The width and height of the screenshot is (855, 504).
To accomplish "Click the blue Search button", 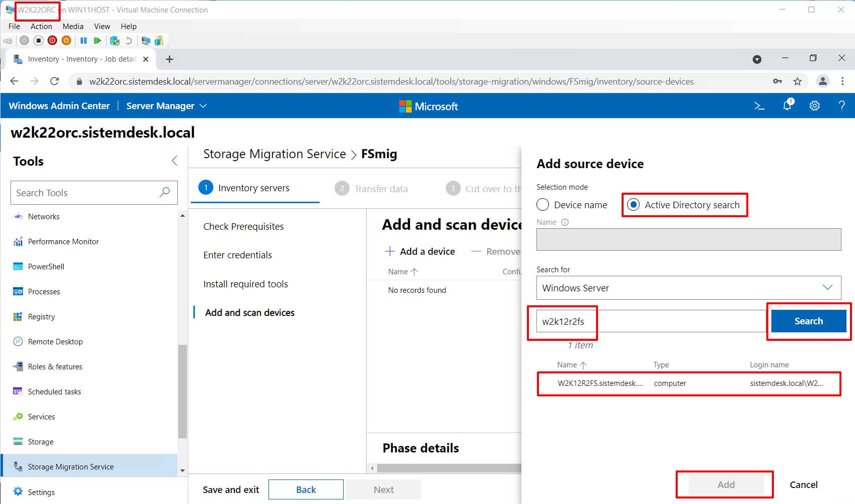I will [808, 321].
